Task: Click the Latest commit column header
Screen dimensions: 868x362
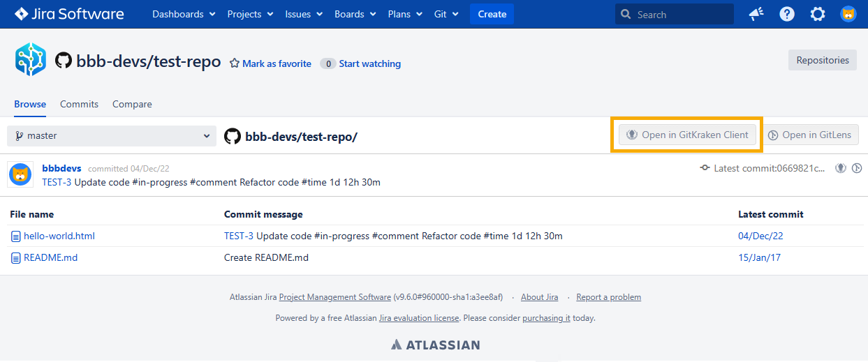Action: 771,214
